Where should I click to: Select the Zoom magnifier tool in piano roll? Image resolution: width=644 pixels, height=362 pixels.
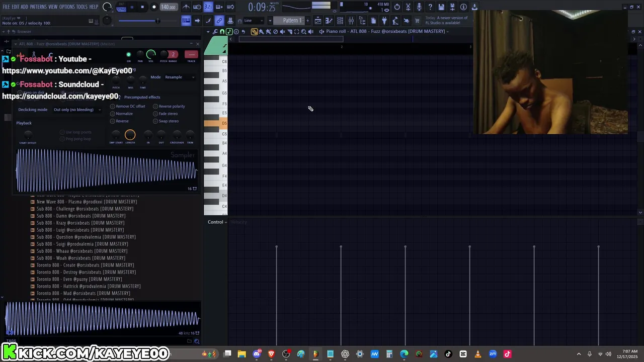[303, 32]
